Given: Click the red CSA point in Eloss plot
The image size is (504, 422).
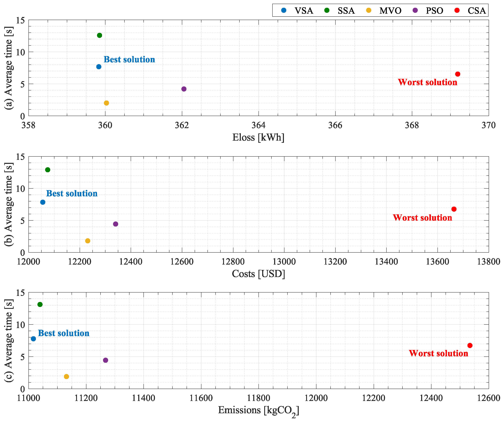Looking at the screenshot, I should pyautogui.click(x=458, y=74).
